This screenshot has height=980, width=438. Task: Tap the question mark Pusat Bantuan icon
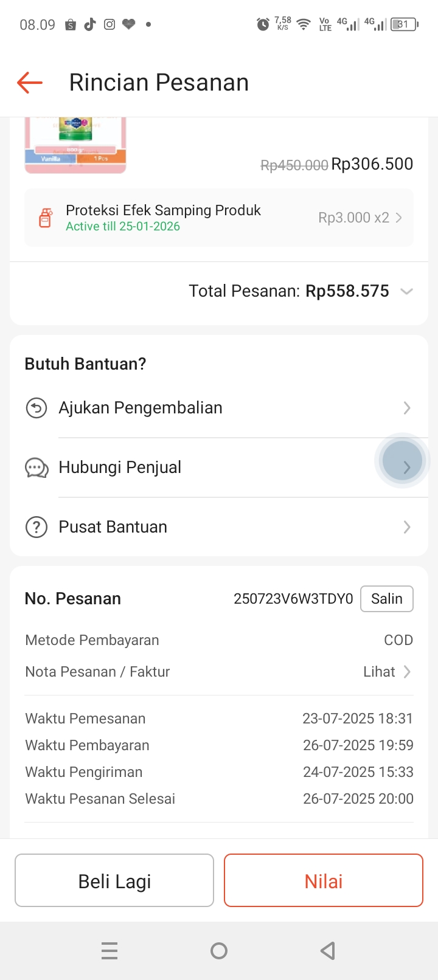pyautogui.click(x=36, y=527)
